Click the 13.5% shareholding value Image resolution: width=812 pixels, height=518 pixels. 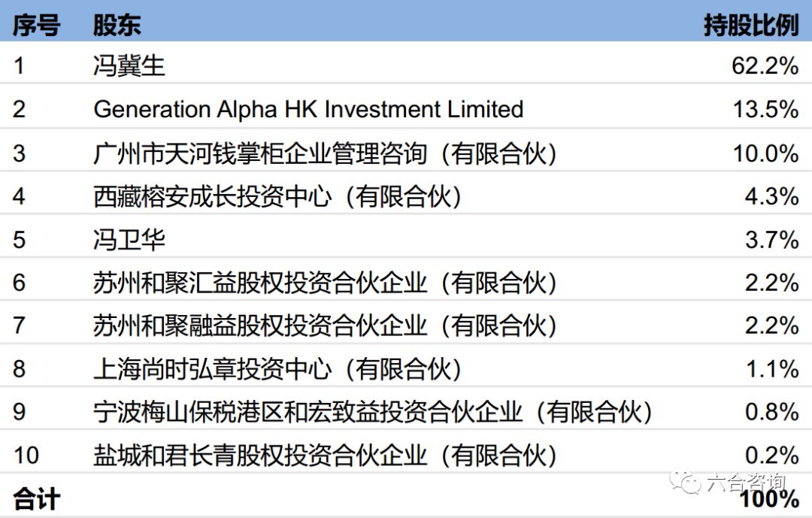pos(765,109)
